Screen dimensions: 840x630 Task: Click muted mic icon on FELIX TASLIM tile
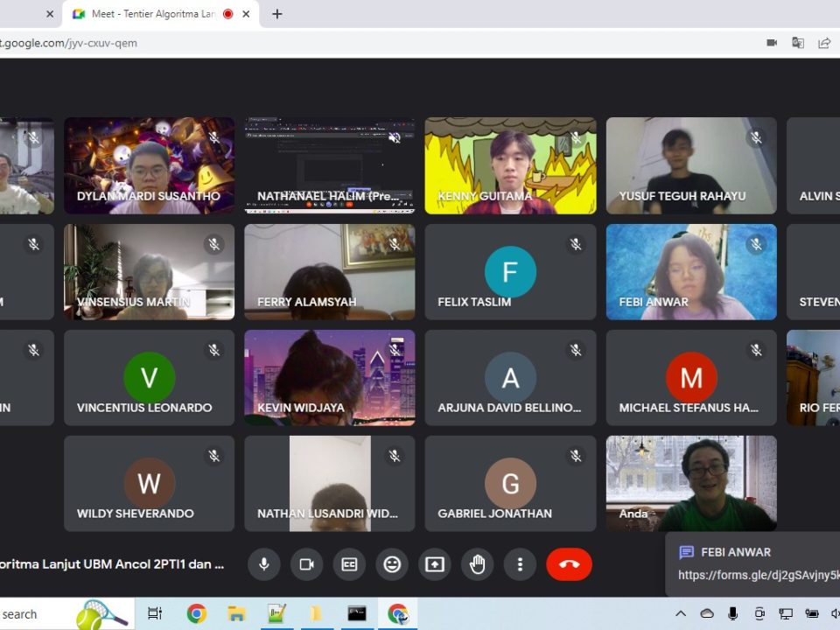(x=576, y=244)
